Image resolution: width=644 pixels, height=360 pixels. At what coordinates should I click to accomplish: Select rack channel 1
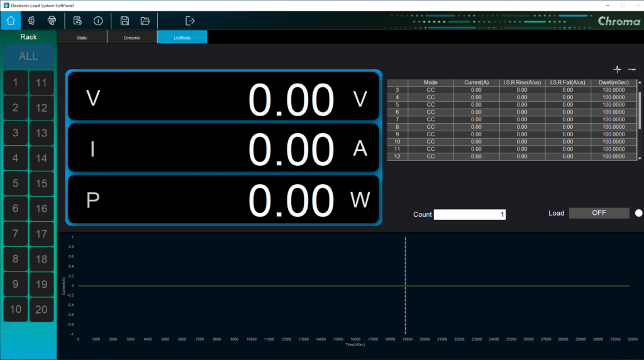tap(16, 82)
